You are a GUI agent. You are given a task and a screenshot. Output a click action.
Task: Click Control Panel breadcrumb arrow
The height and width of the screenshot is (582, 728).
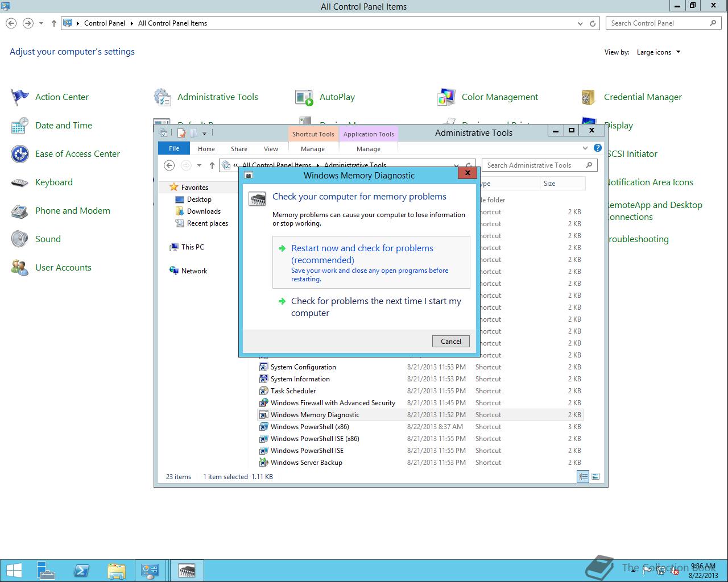pos(131,23)
